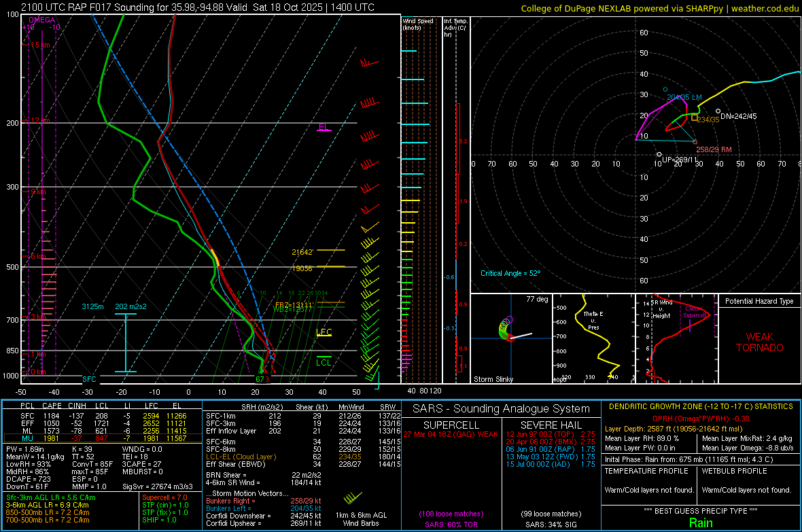The height and width of the screenshot is (532, 802).
Task: Click the 'Potential Hazard Type' header
Action: [759, 301]
